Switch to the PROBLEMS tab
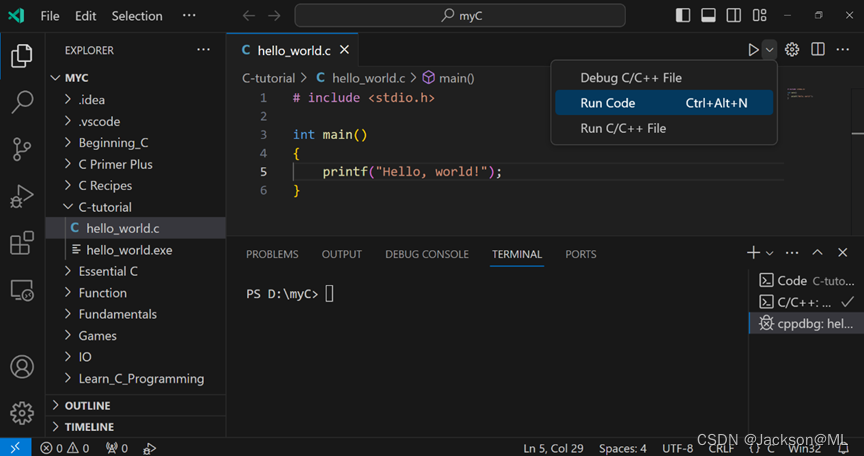The height and width of the screenshot is (456, 864). [272, 254]
